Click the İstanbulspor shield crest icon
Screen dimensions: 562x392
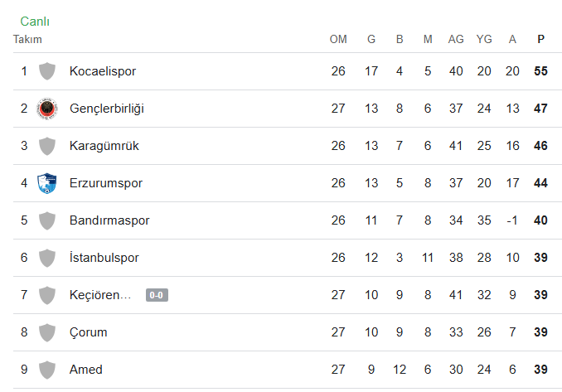(47, 258)
